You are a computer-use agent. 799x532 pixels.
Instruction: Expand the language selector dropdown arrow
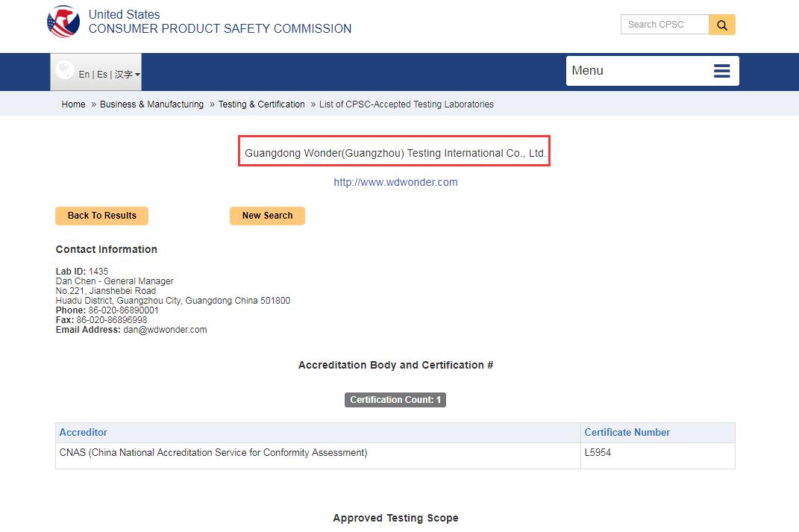(x=137, y=75)
